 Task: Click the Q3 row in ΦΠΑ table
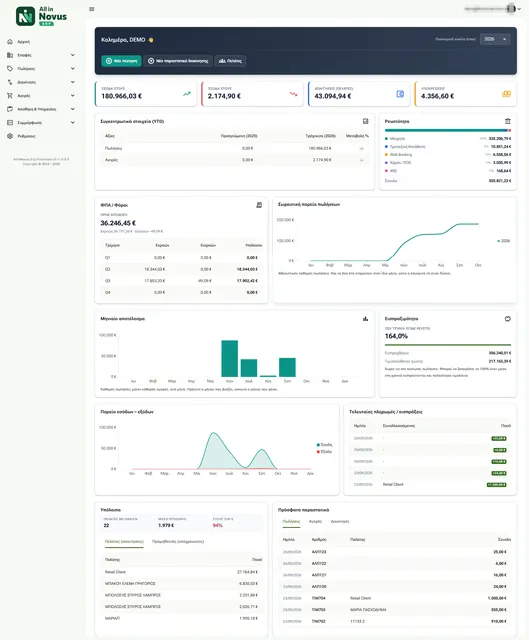click(x=181, y=281)
